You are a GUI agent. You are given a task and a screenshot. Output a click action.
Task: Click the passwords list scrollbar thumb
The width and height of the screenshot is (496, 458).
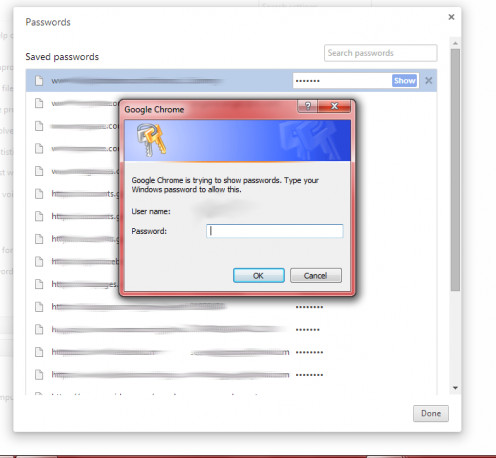click(455, 170)
